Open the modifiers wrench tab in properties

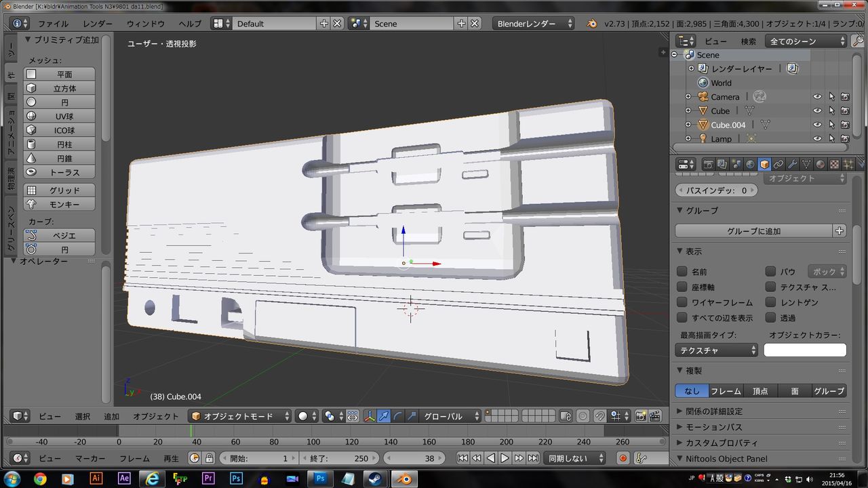[x=792, y=164]
